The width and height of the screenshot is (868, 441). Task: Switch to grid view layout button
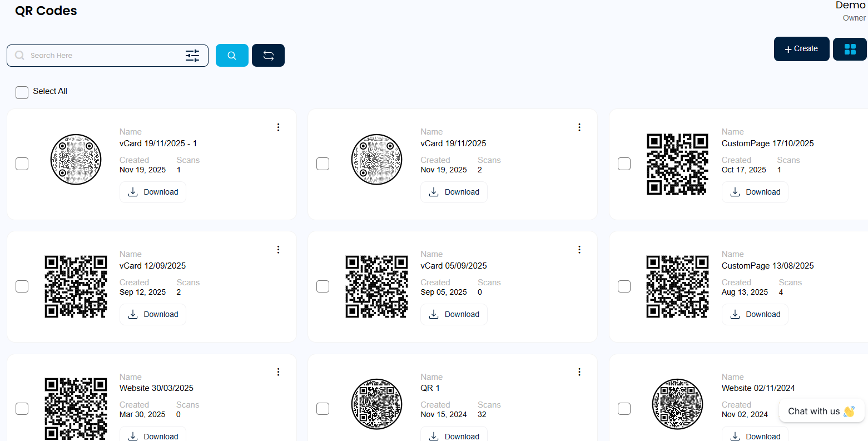coord(850,49)
